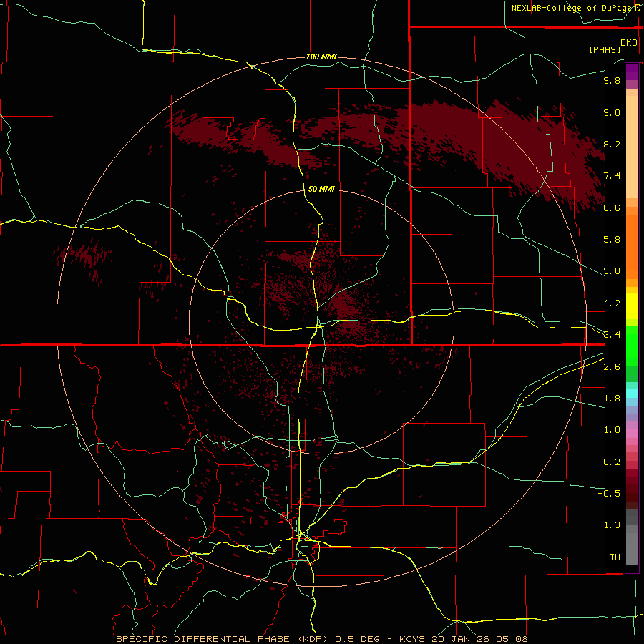Image resolution: width=644 pixels, height=644 pixels.
Task: Click the 6.6 value on color scale
Action: pyautogui.click(x=612, y=208)
